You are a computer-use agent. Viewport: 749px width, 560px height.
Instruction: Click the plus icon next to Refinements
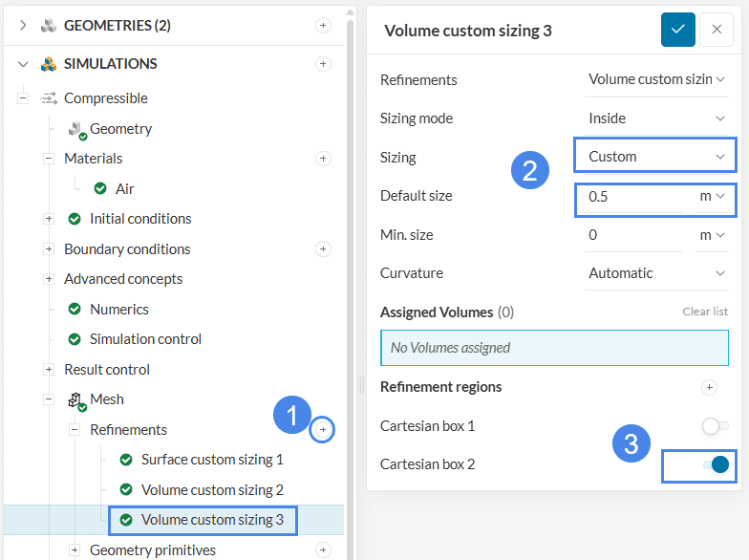click(x=323, y=430)
